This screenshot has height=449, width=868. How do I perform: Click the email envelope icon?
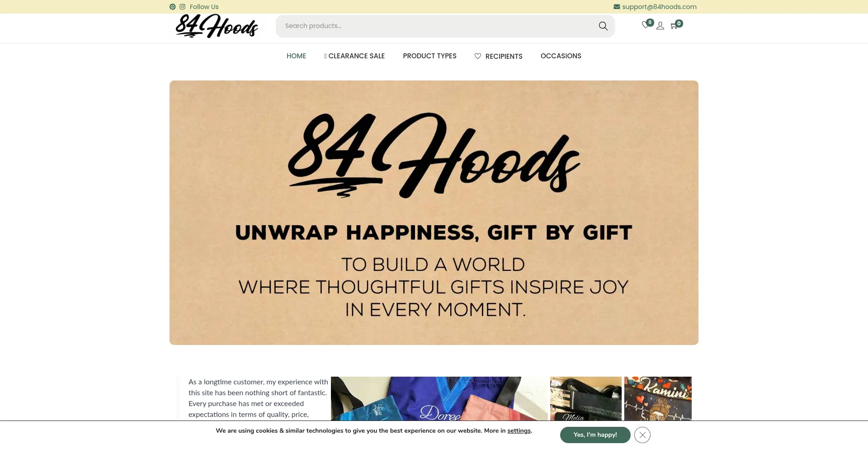point(617,7)
